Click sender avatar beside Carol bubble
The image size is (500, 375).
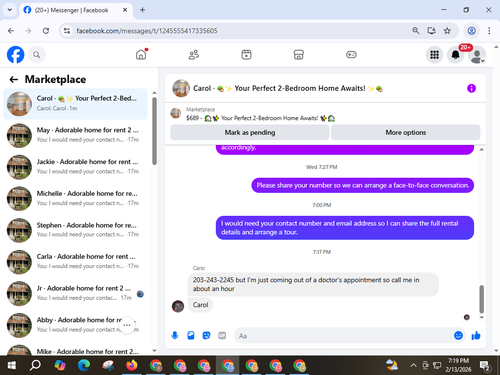pos(178,306)
